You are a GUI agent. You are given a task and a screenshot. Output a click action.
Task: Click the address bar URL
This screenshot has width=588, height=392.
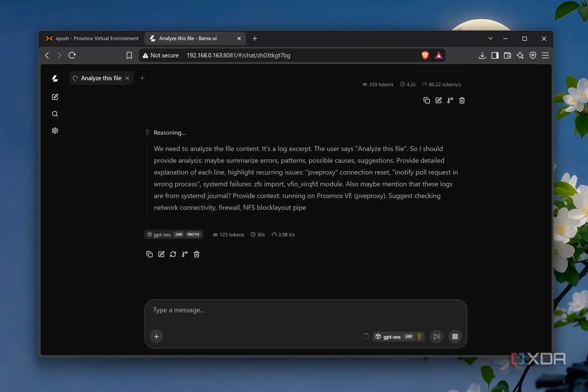[x=238, y=55]
